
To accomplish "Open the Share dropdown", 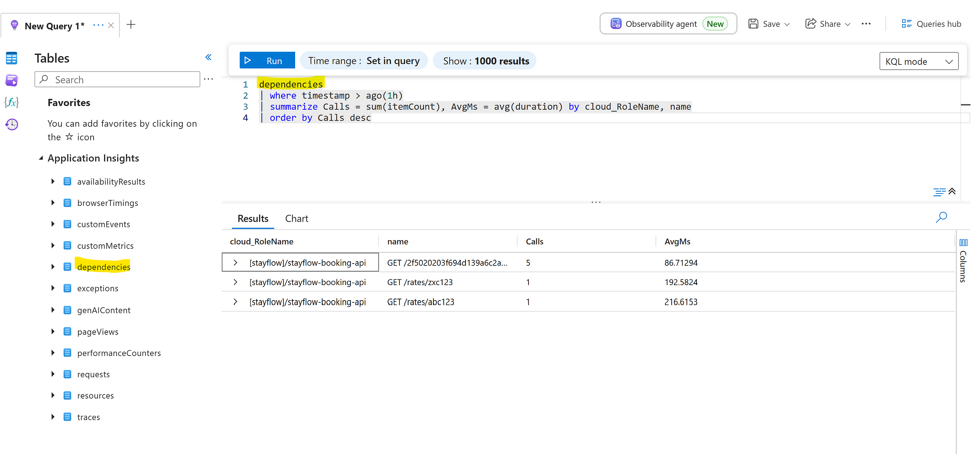I will pyautogui.click(x=828, y=24).
